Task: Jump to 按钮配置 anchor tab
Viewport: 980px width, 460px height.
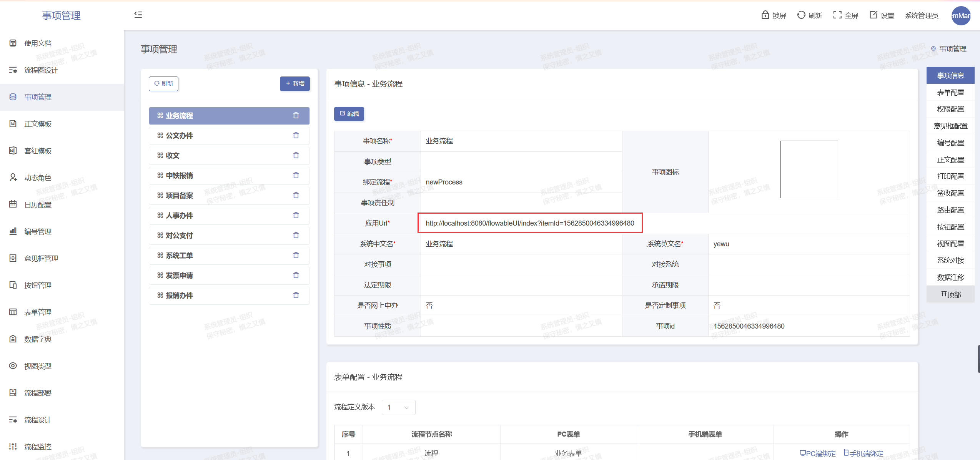Action: (x=950, y=227)
